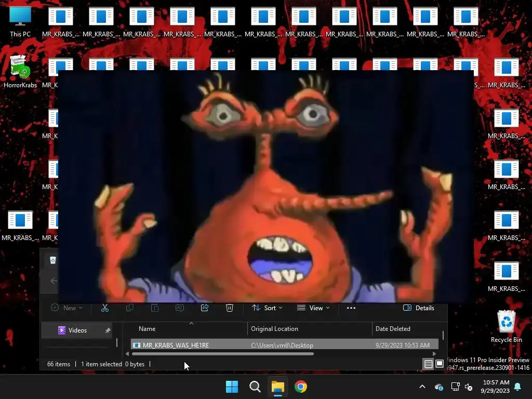
Task: Switch to Details list view toggle
Action: click(x=429, y=364)
